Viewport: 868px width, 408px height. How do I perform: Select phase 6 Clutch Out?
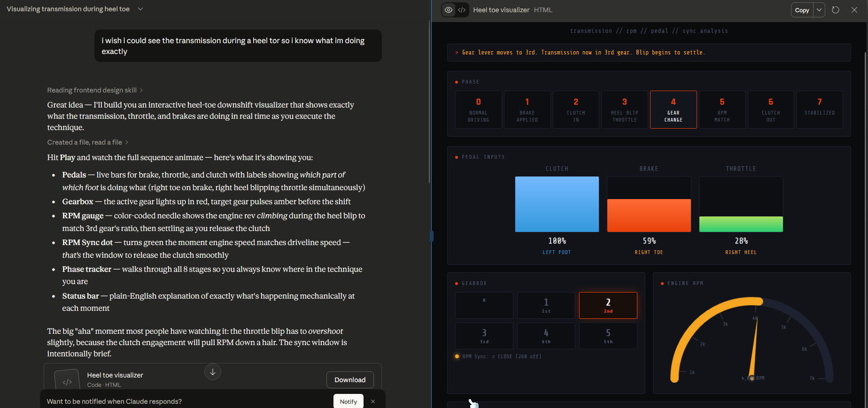771,109
